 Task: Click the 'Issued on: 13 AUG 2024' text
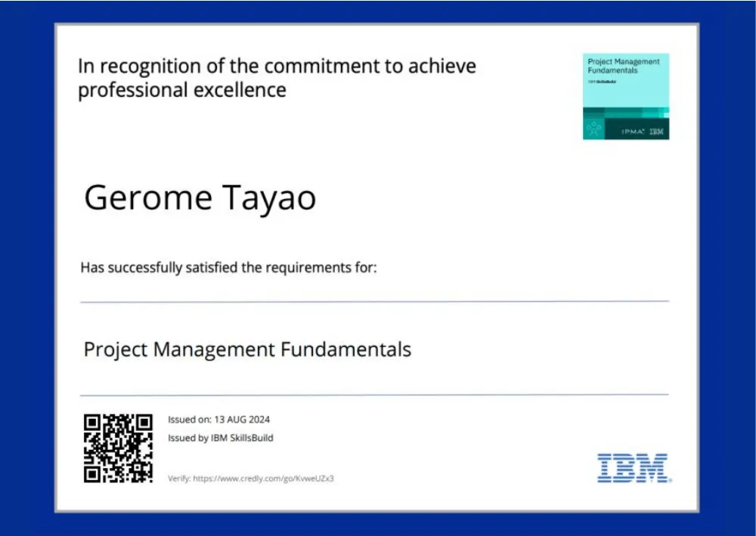tap(218, 420)
